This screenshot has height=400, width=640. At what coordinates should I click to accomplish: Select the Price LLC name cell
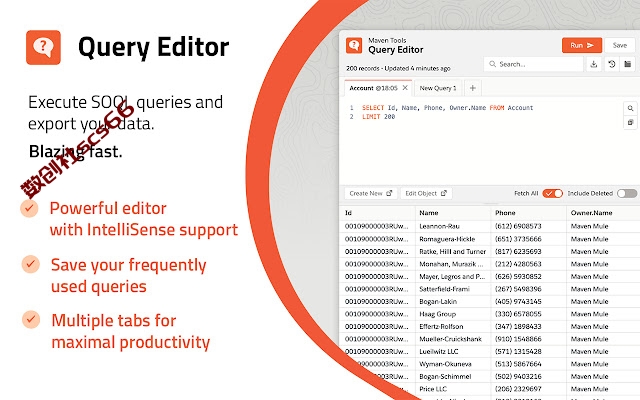pos(433,389)
